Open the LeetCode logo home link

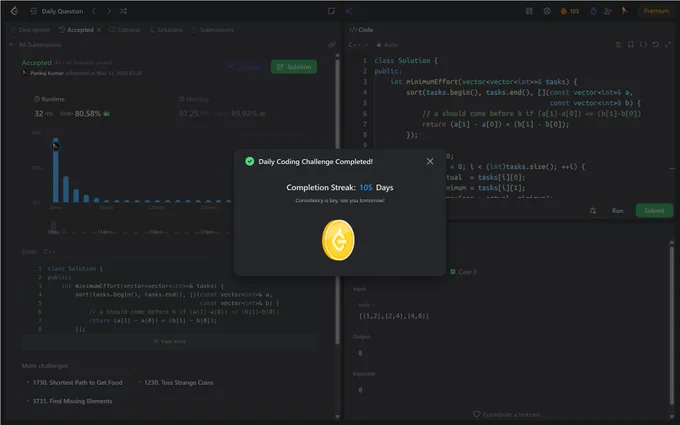tap(14, 11)
